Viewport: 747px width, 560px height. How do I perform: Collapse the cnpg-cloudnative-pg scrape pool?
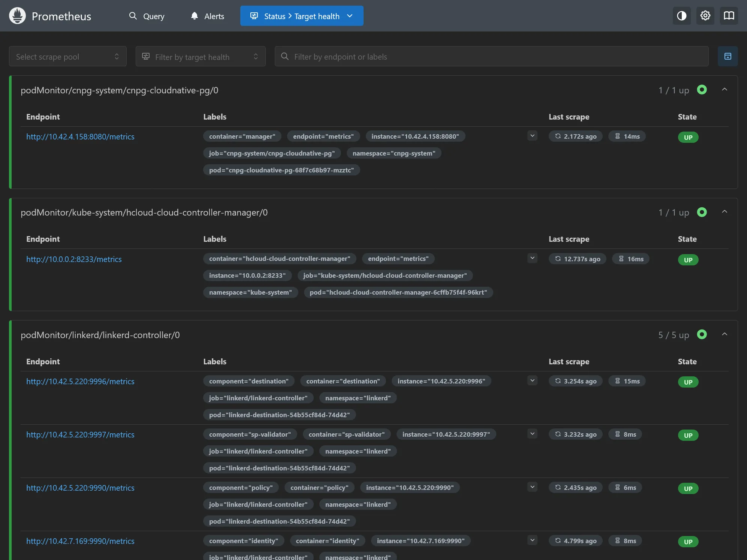pos(724,90)
